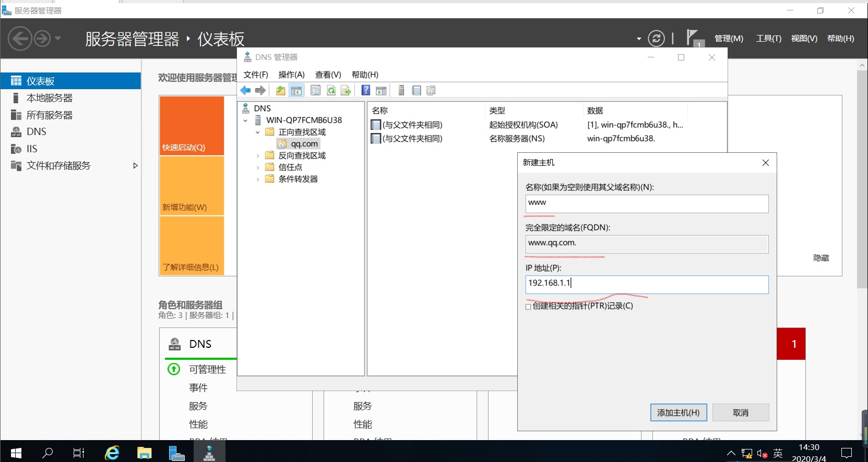Click the New Record notepad icon in DNS toolbar
This screenshot has height=462, width=868.
point(417,91)
